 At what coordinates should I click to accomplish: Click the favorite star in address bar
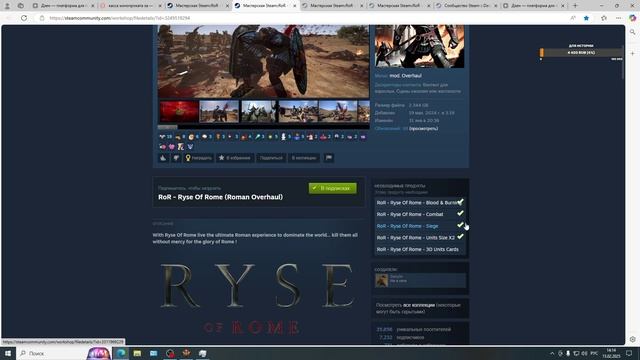coord(586,18)
